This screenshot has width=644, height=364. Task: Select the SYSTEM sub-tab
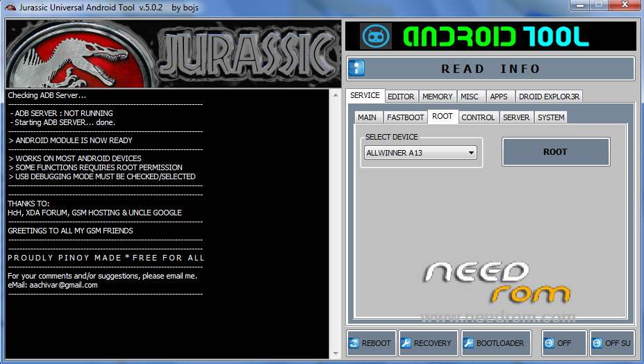(551, 117)
